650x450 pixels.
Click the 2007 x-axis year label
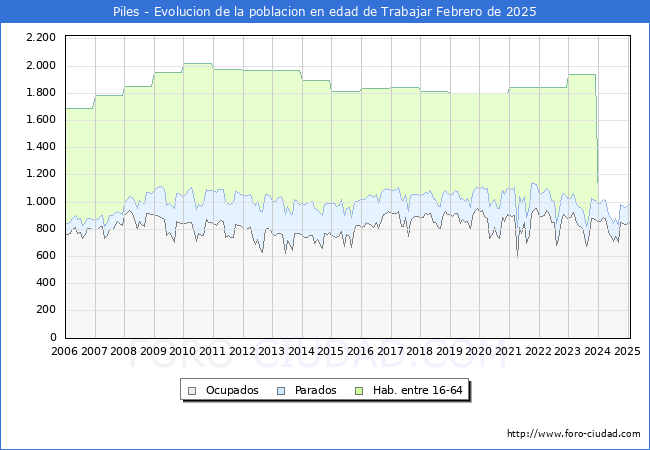pyautogui.click(x=94, y=351)
